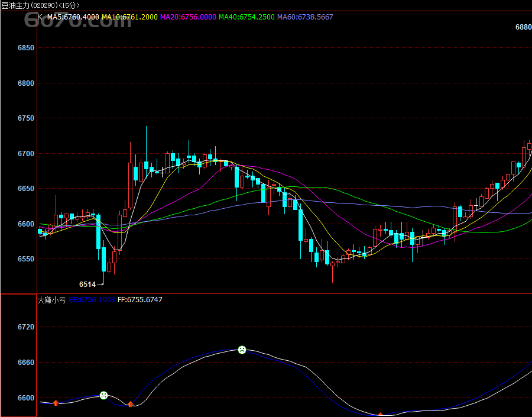Select the MA40:6754.2500 indicator label
The image size is (532, 417).
click(246, 17)
